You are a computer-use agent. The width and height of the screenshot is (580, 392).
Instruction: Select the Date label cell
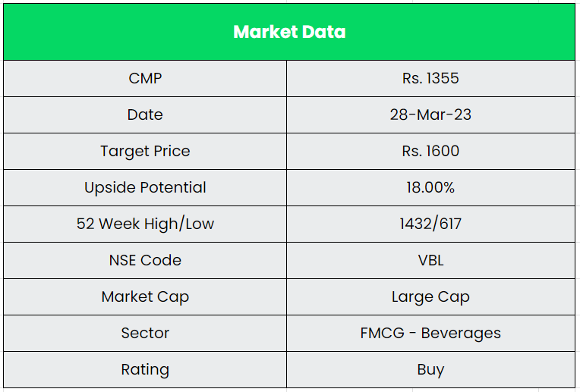[145, 114]
